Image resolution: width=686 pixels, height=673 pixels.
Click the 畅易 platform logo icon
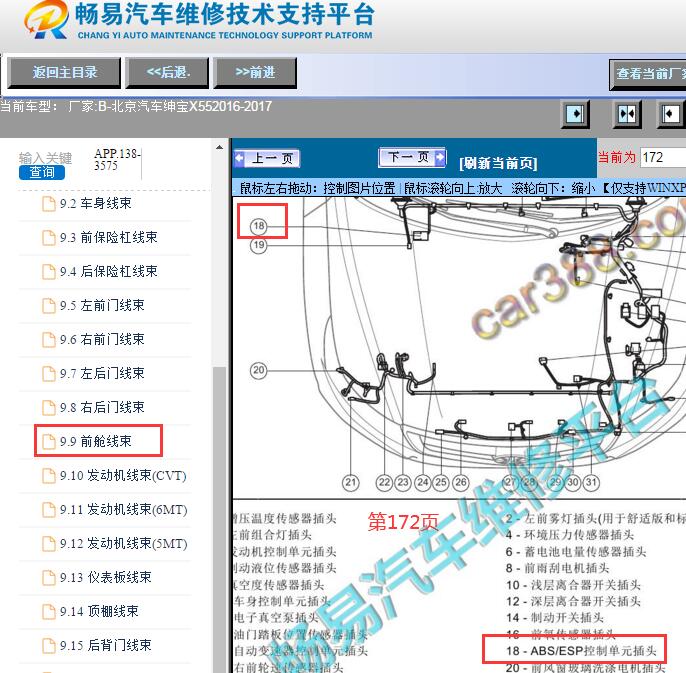click(x=46, y=19)
